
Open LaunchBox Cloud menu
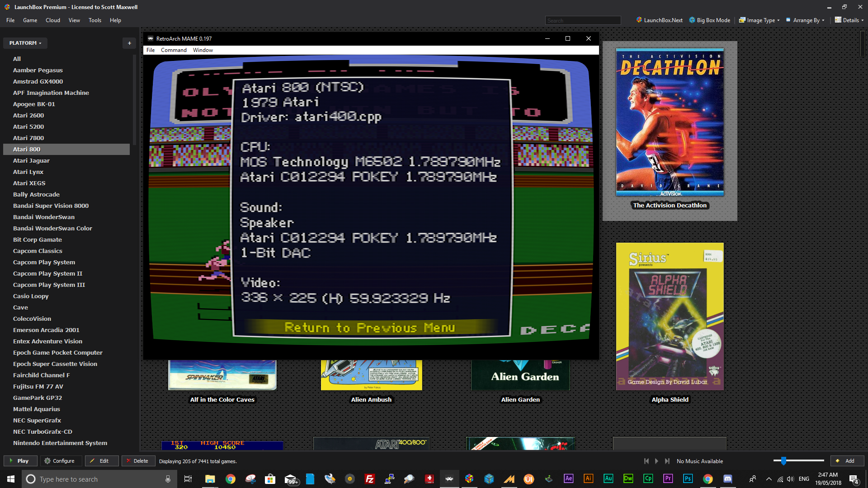pos(53,20)
